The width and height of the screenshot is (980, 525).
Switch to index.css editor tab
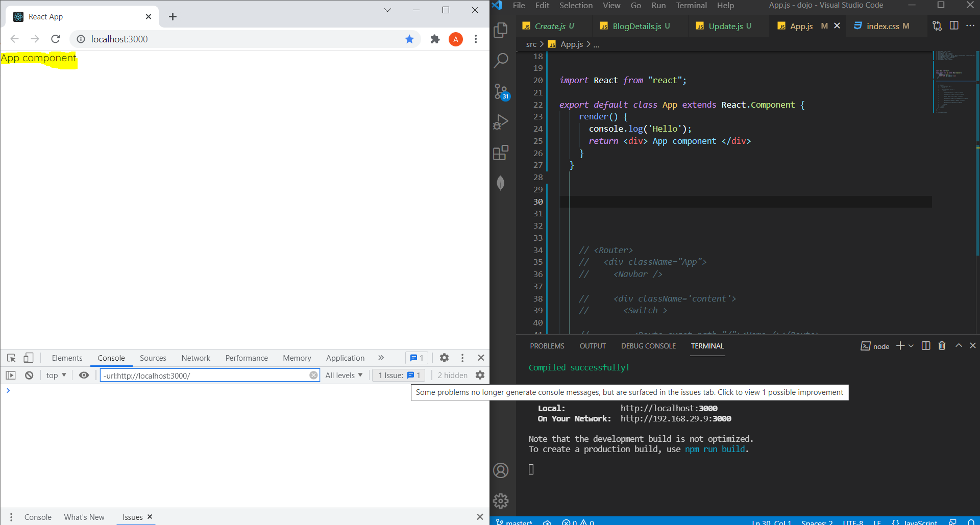click(887, 26)
